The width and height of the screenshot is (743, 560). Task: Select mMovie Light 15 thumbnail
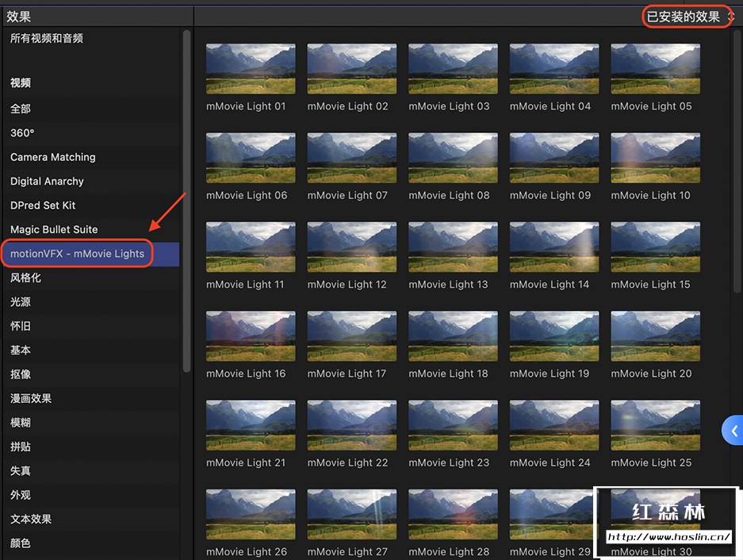[655, 247]
